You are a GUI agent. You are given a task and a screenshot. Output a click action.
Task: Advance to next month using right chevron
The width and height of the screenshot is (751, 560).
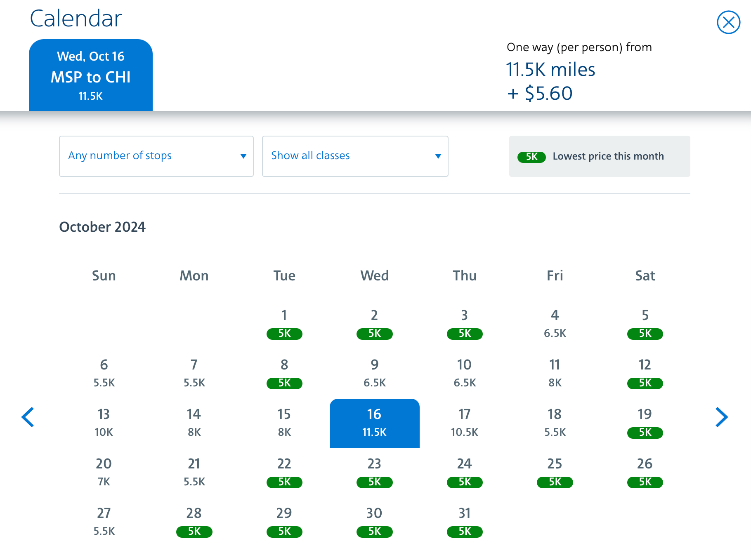point(721,417)
